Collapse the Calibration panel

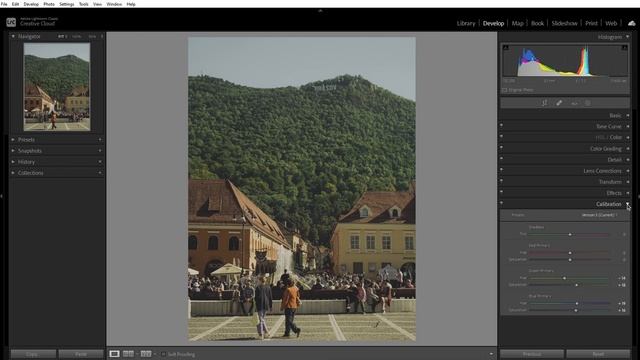click(x=627, y=204)
